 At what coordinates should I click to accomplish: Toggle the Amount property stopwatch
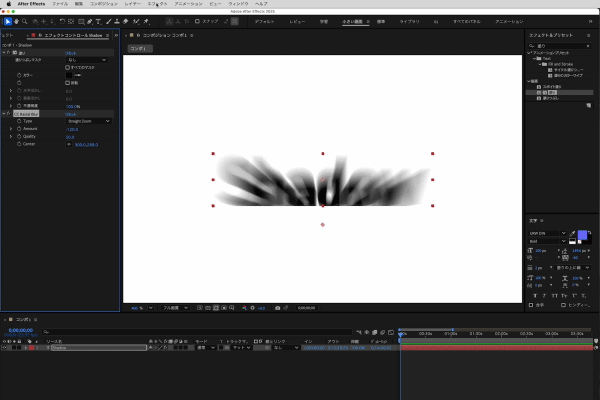tap(19, 129)
